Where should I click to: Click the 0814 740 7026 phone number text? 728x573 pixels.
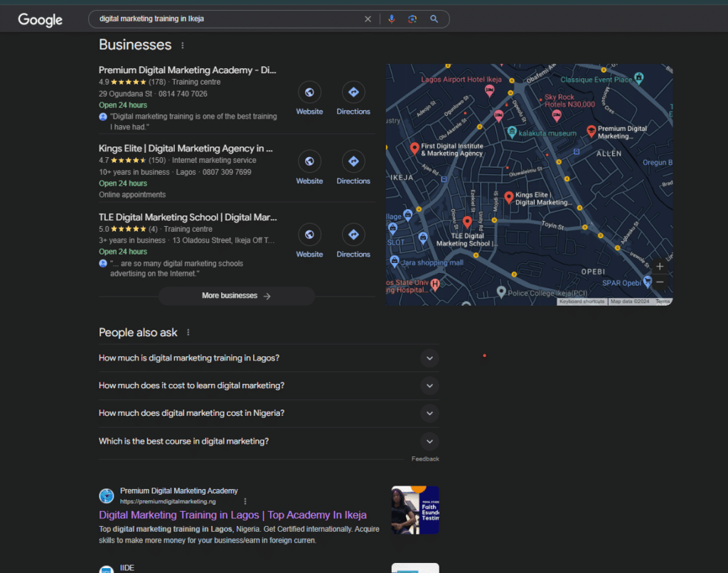(x=183, y=94)
